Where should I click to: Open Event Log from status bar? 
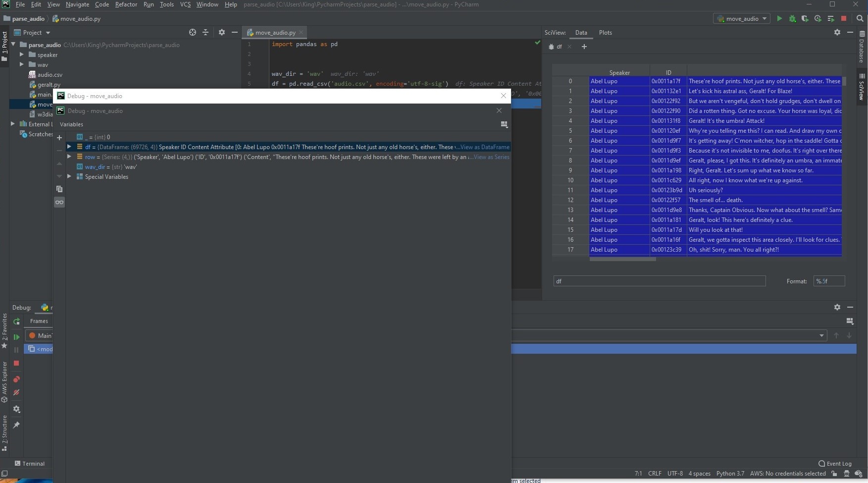click(835, 464)
